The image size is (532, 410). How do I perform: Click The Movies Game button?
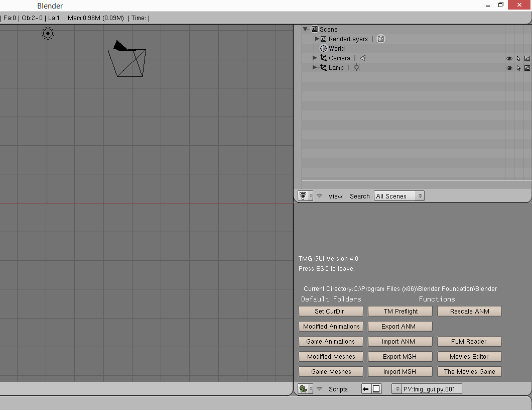coord(469,372)
